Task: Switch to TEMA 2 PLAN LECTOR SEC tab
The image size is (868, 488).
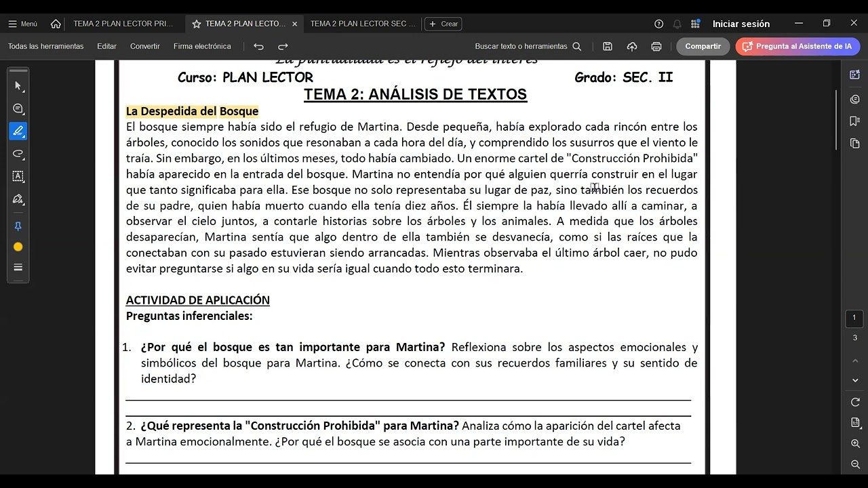Action: coord(363,24)
